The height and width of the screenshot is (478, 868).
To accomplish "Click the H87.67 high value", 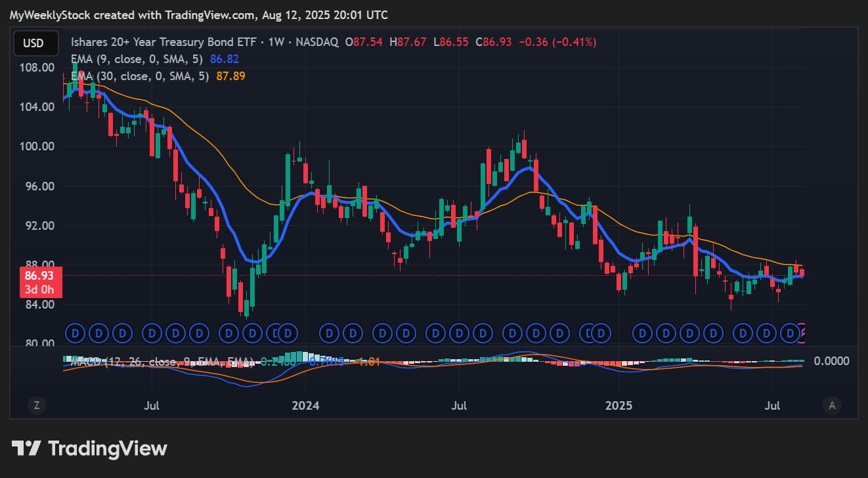I will [408, 42].
